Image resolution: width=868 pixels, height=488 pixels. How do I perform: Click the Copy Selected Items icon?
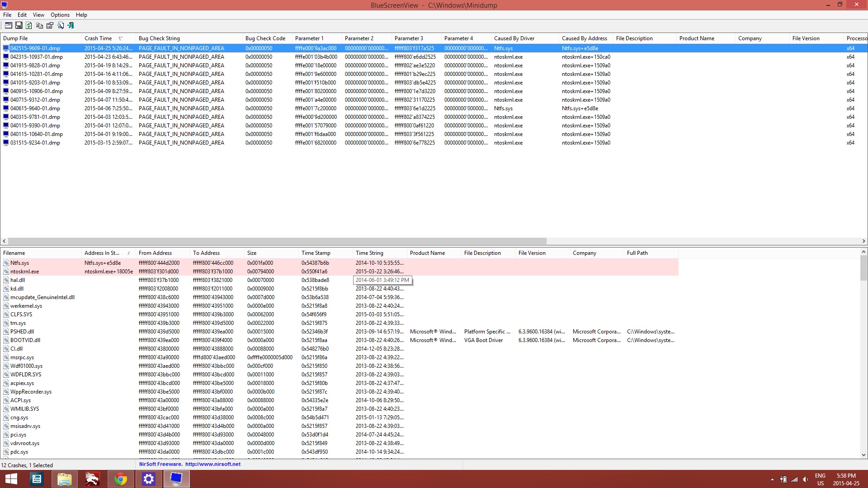39,26
